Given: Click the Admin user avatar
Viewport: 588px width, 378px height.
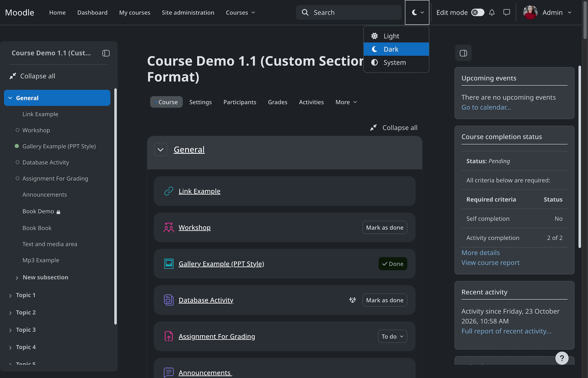Looking at the screenshot, I should coord(530,12).
